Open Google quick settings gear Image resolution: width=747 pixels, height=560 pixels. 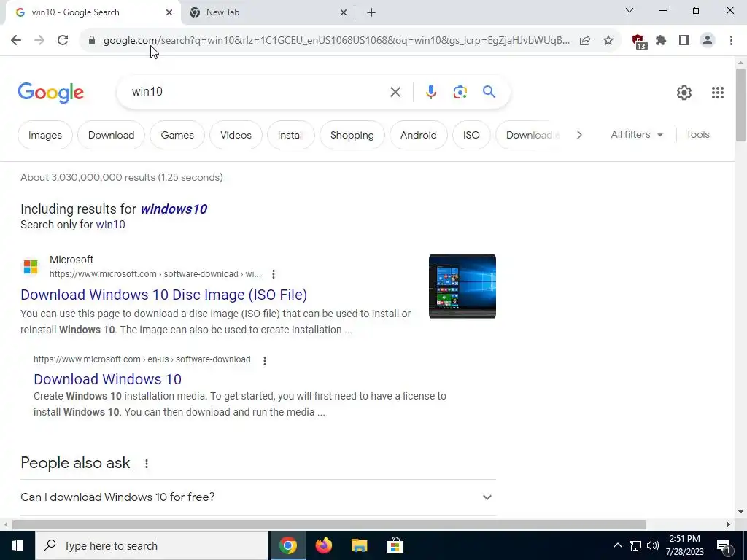(684, 93)
